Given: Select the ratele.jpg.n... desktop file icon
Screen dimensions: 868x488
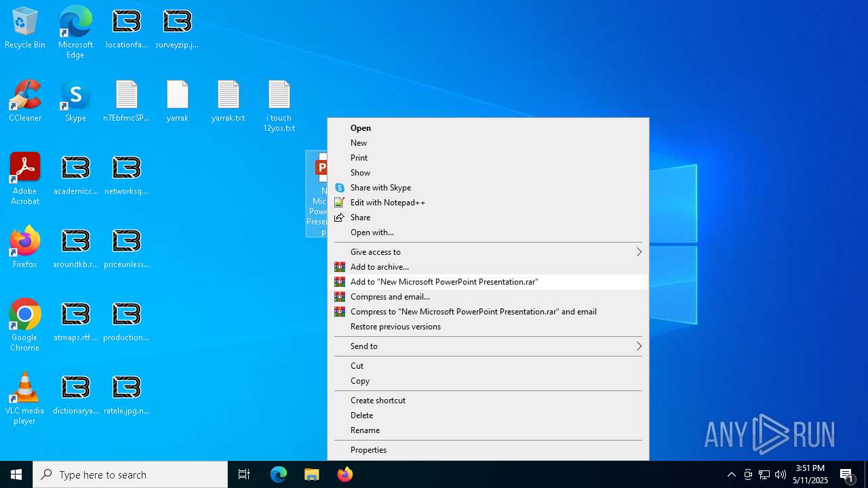Looking at the screenshot, I should click(x=126, y=394).
